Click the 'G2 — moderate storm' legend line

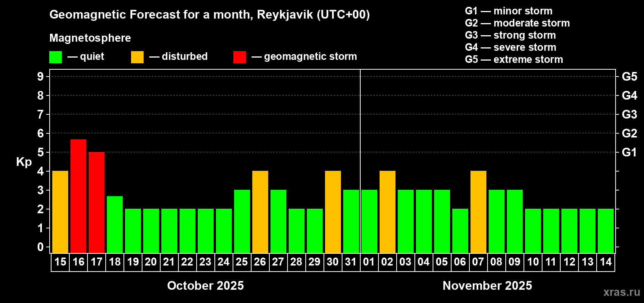tap(517, 23)
